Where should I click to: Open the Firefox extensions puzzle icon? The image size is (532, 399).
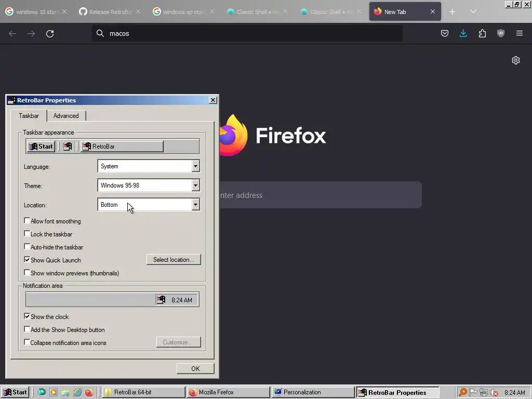482,33
